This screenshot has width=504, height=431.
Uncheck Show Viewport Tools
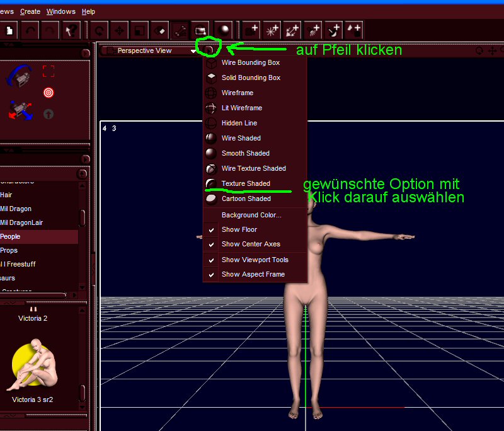click(x=255, y=260)
